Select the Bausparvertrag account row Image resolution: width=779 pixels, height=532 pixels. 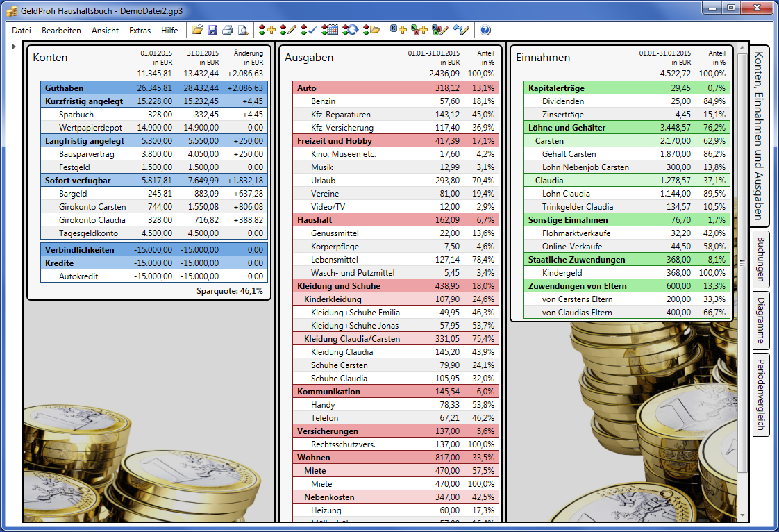coord(154,154)
